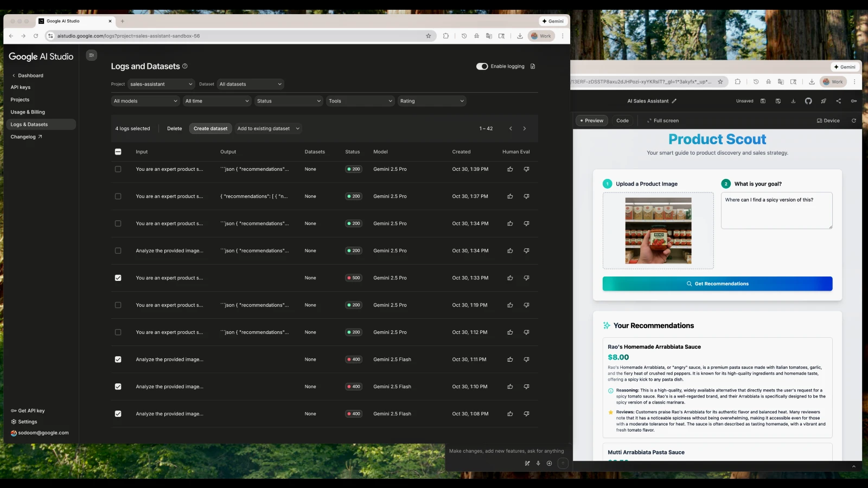
Task: Thumbs down the Oct 30, 1:33 PM log
Action: coord(526,278)
